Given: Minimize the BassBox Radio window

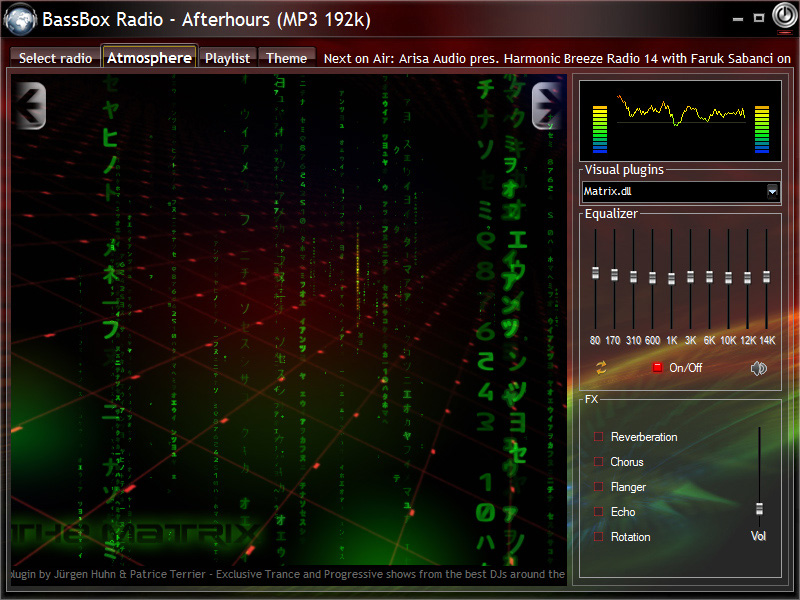Looking at the screenshot, I should click(738, 19).
